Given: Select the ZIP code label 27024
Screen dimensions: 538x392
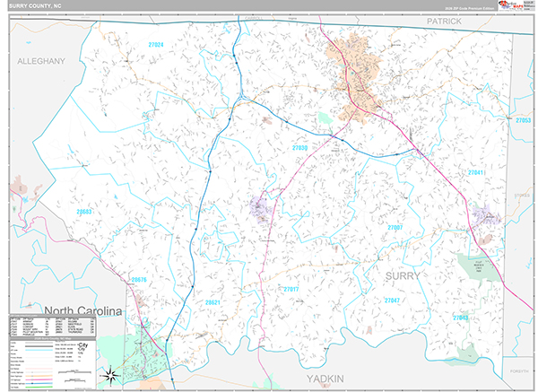Looking at the screenshot, I should [156, 45].
